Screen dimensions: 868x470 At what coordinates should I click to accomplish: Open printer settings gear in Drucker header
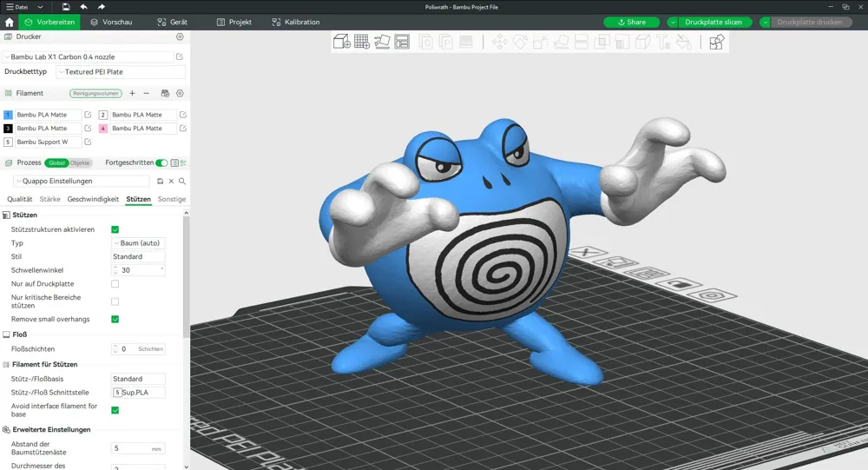180,36
